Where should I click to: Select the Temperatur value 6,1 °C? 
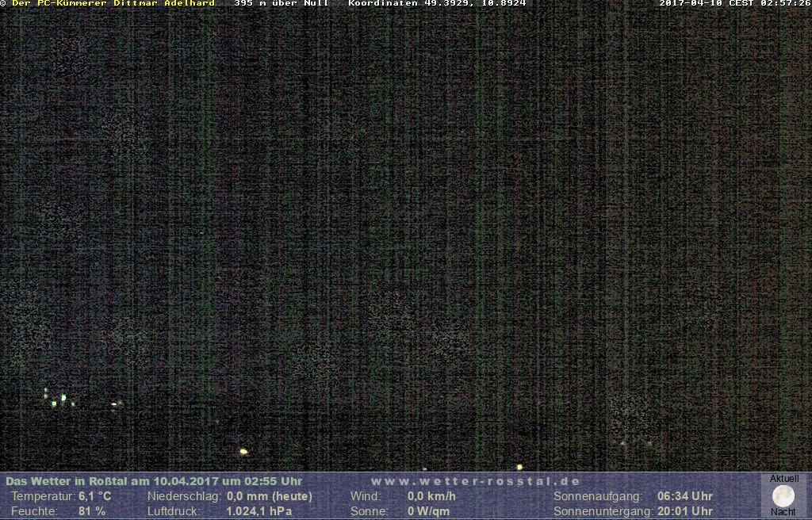[x=94, y=496]
